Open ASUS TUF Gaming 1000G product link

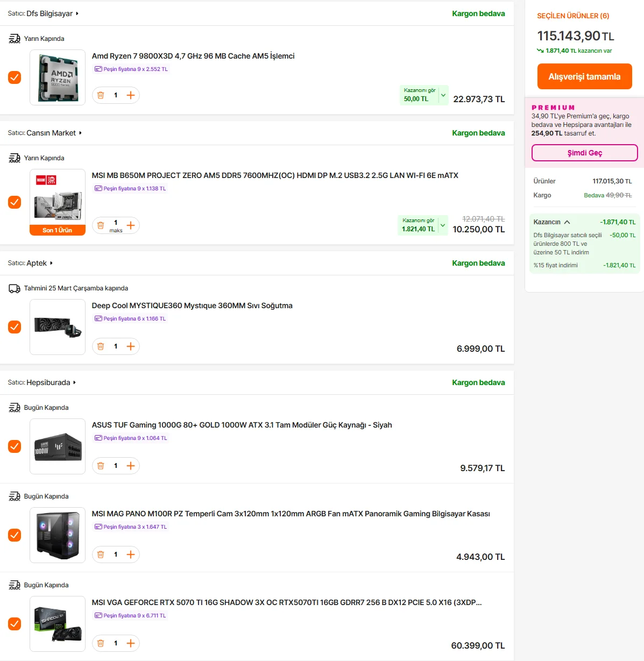coord(242,425)
